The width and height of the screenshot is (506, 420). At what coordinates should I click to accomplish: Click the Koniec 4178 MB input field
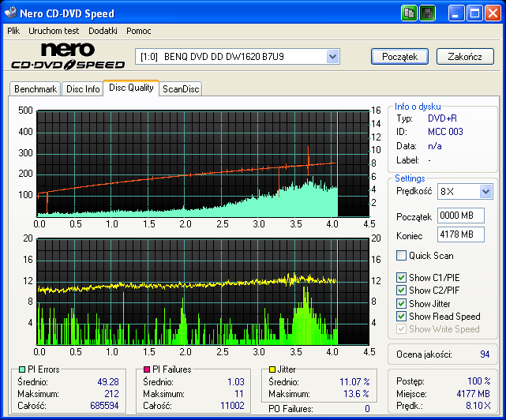pyautogui.click(x=461, y=234)
